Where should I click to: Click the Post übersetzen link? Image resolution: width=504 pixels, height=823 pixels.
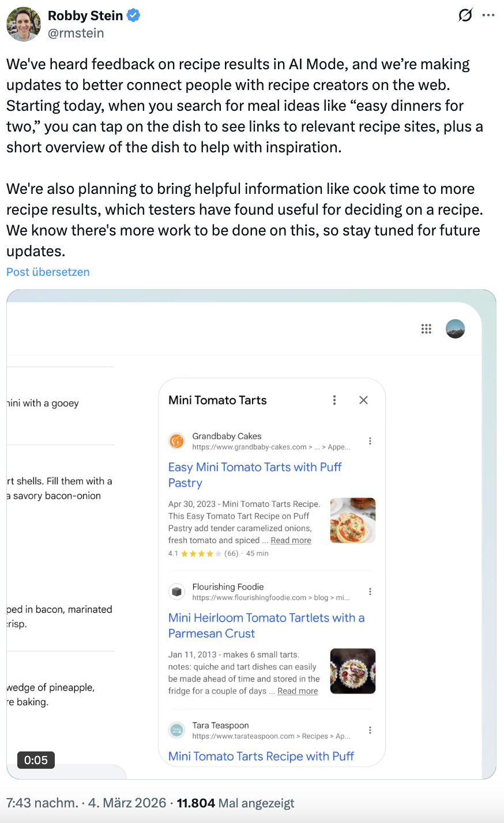click(x=48, y=272)
